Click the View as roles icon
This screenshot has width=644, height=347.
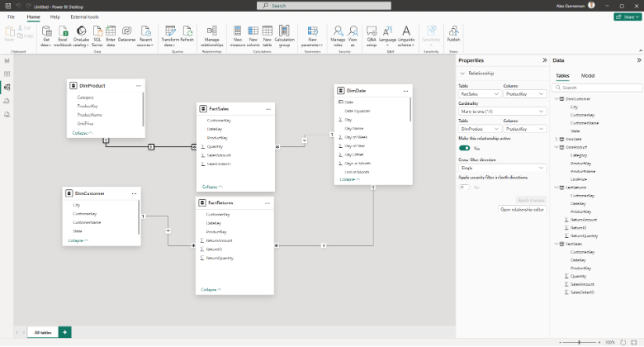coord(353,36)
